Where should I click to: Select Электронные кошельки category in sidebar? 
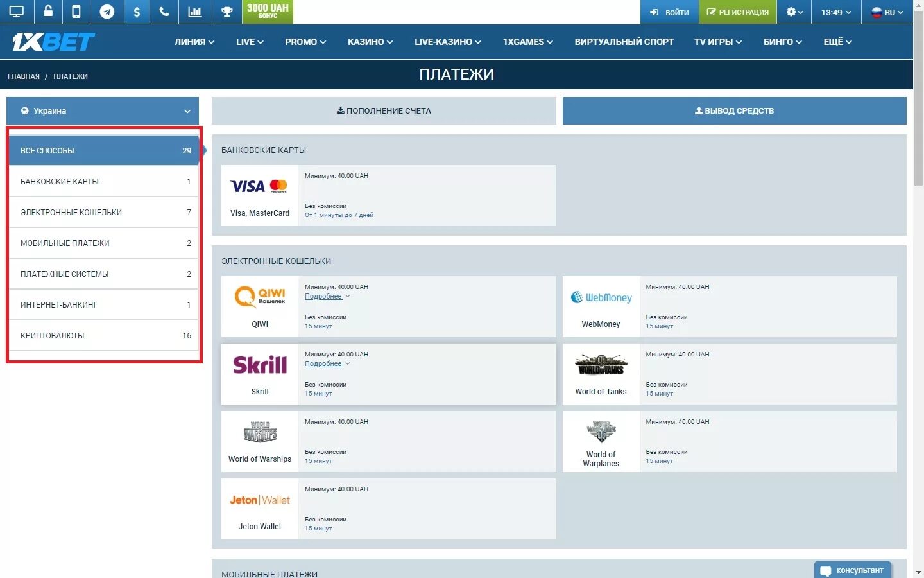point(103,212)
